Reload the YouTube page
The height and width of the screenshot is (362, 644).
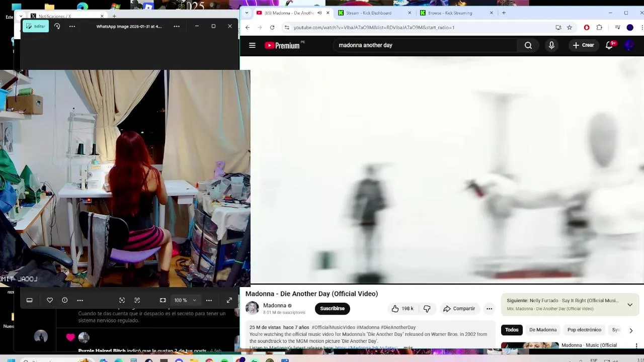click(x=272, y=28)
